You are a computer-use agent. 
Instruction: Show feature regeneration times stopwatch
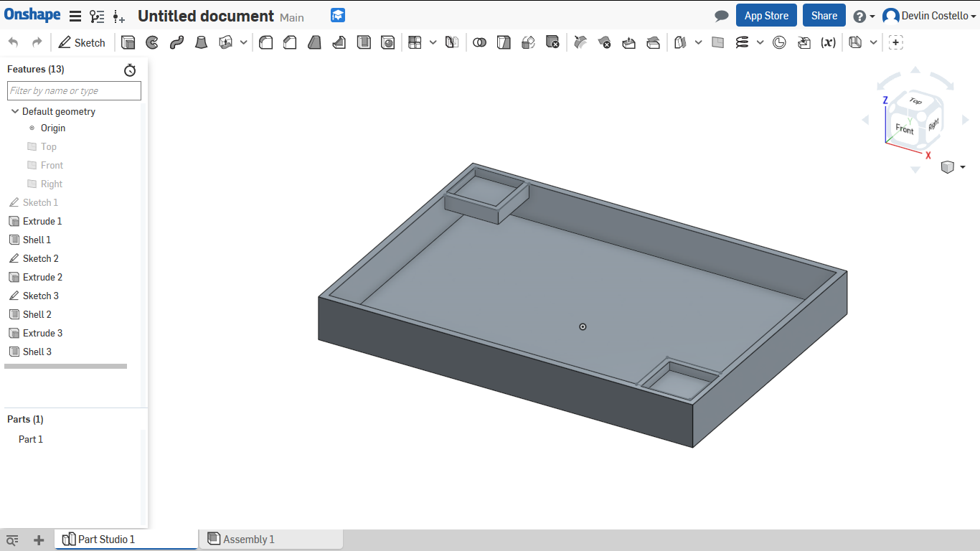coord(130,70)
